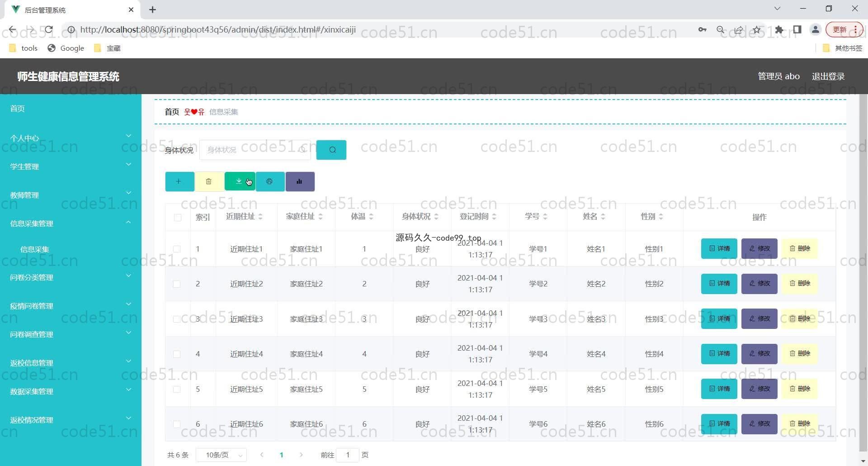The height and width of the screenshot is (466, 868).
Task: Open the 10条/页 page size dropdown
Action: click(x=222, y=455)
